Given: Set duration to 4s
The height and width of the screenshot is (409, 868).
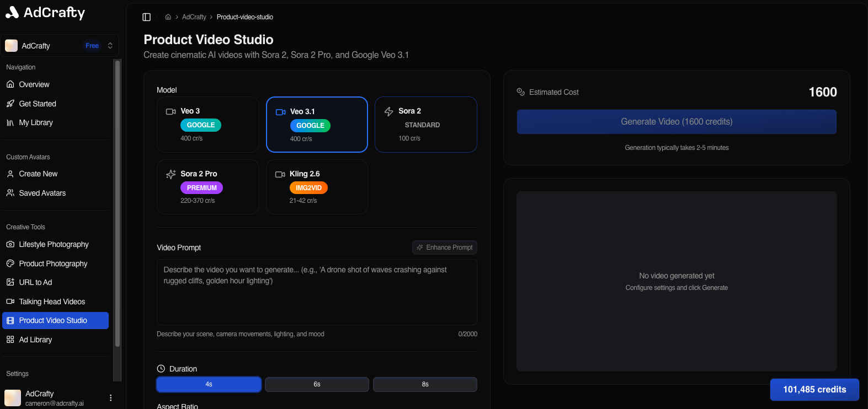Looking at the screenshot, I should 209,384.
